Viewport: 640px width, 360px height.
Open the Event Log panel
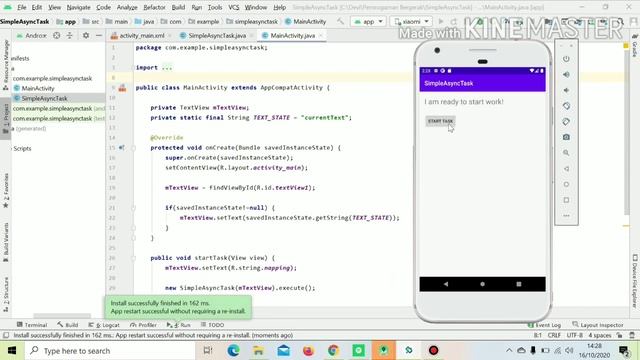pyautogui.click(x=544, y=325)
